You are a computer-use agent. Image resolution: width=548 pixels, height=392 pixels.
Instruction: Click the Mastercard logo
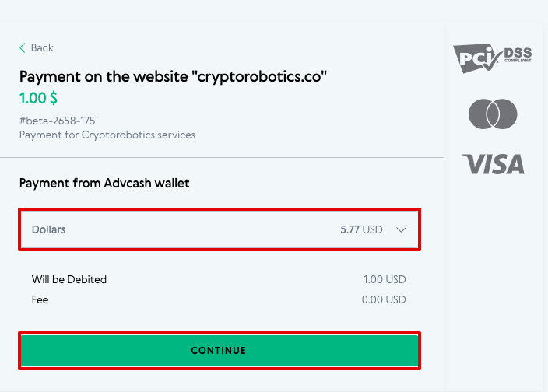point(493,114)
